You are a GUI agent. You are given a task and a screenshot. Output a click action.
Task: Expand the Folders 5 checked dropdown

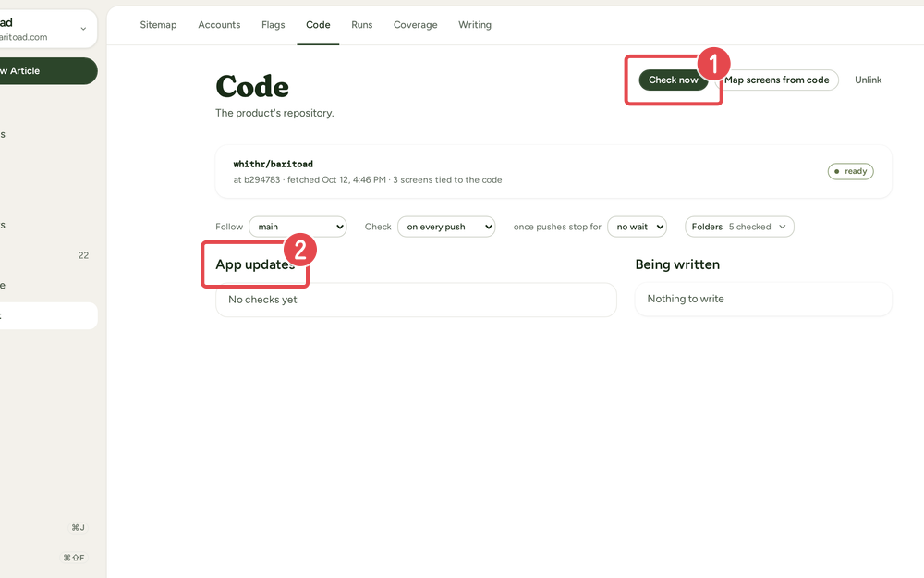(739, 227)
